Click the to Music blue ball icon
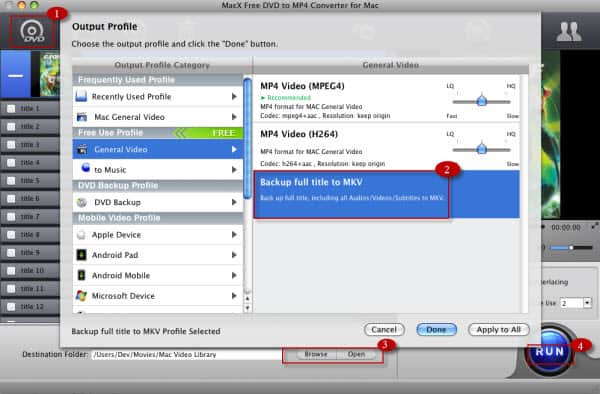 click(86, 168)
